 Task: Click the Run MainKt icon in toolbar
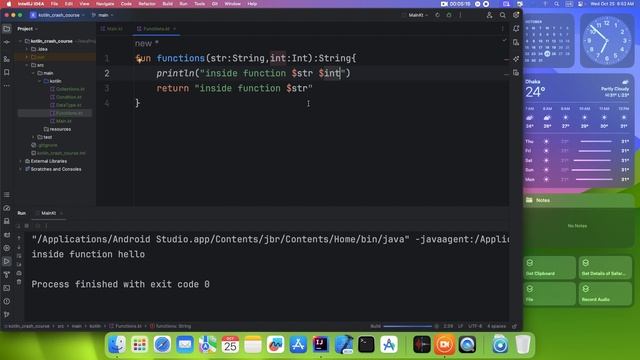(x=437, y=15)
